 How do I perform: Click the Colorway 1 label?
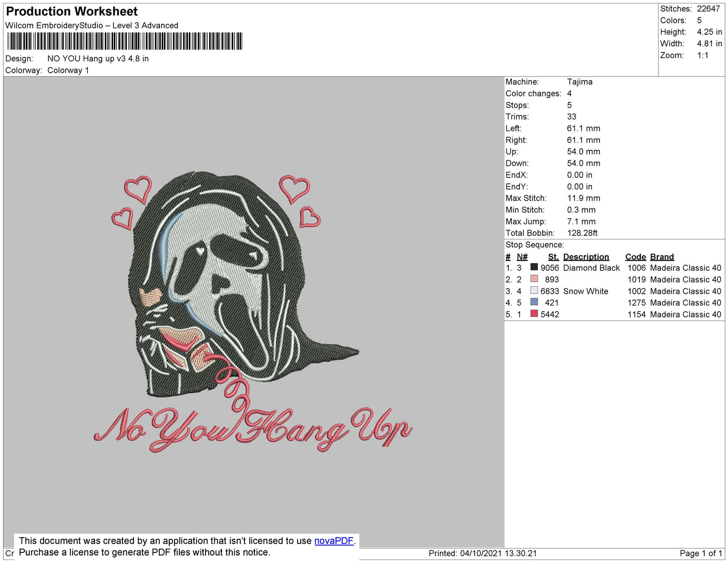68,70
